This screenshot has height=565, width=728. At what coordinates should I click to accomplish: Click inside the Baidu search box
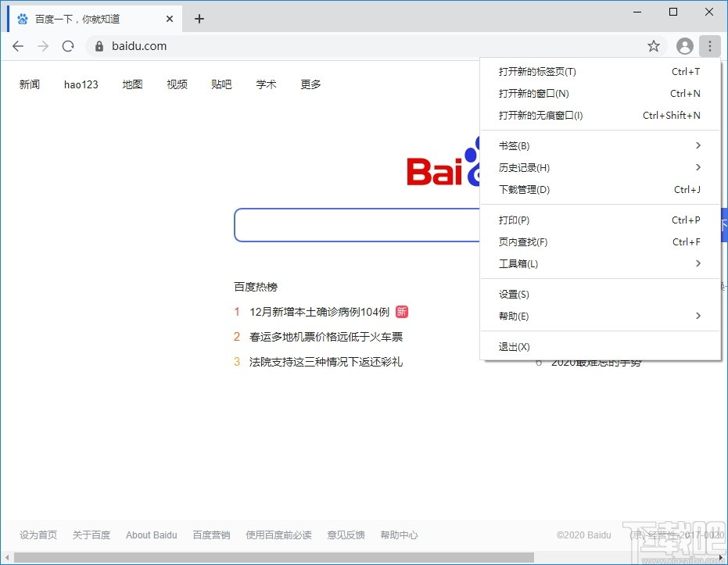(352, 225)
